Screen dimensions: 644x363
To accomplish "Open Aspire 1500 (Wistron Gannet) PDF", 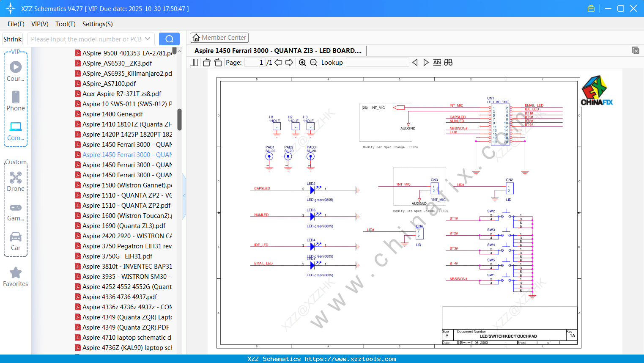I will (127, 185).
